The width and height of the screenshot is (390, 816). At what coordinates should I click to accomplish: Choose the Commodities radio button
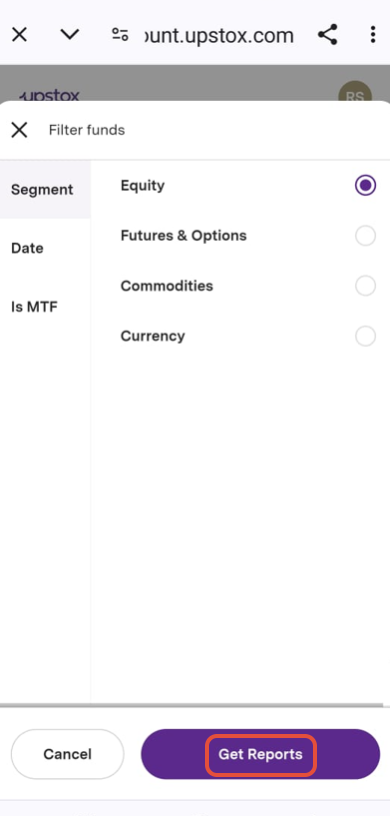coord(366,286)
